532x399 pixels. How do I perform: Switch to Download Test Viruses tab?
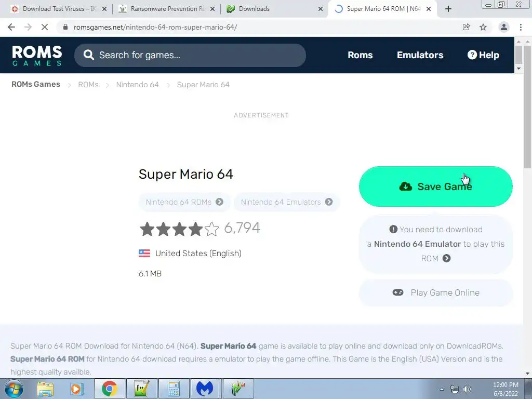click(x=58, y=9)
